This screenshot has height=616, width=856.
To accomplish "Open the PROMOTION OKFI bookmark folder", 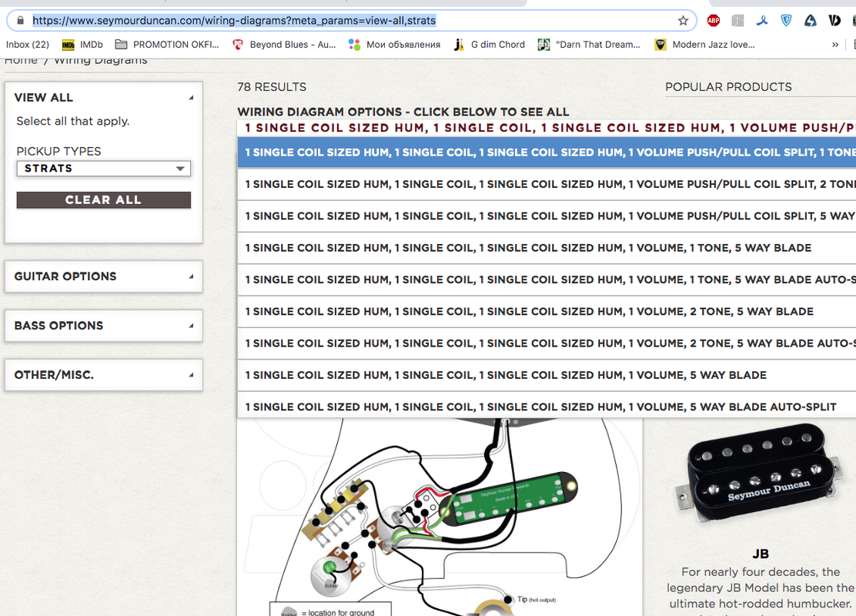I will 167,45.
